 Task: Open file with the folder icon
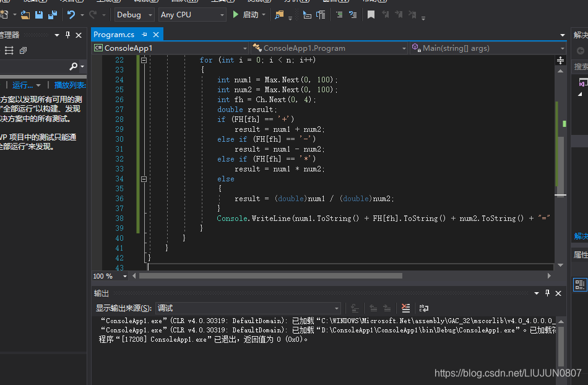[x=25, y=15]
